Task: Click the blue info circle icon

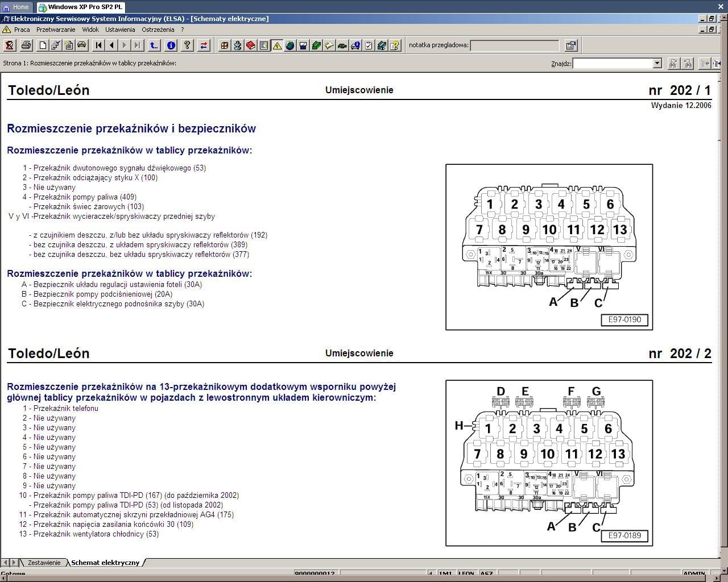Action: [171, 45]
